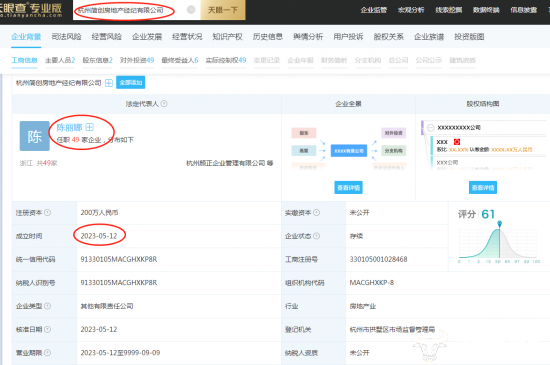Viewport: 550px width, 365px height.
Task: Open the info icon next to 营业期限
Action: [x=47, y=353]
